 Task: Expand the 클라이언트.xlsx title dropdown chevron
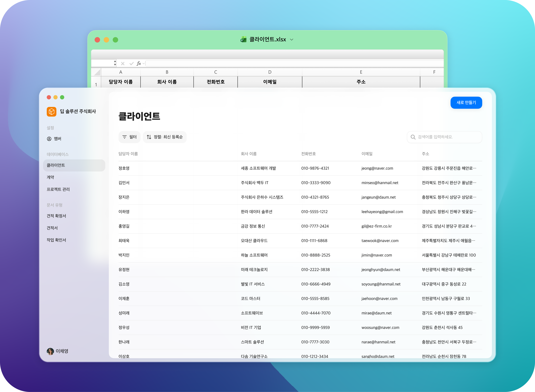(x=292, y=40)
